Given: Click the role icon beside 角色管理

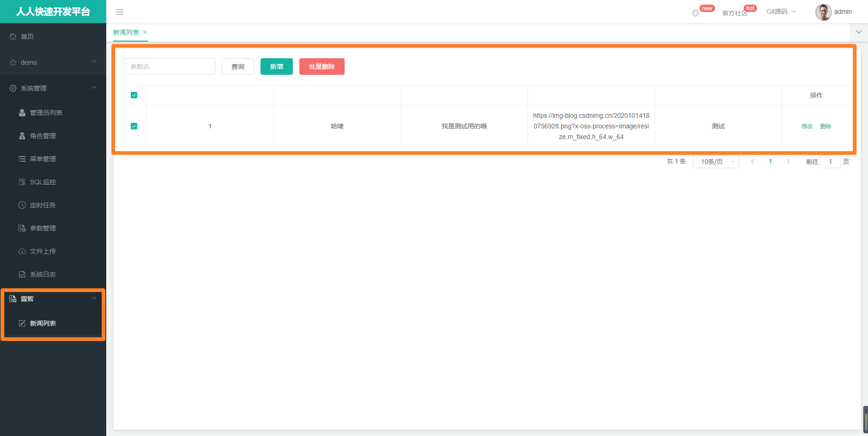Looking at the screenshot, I should click(x=22, y=136).
